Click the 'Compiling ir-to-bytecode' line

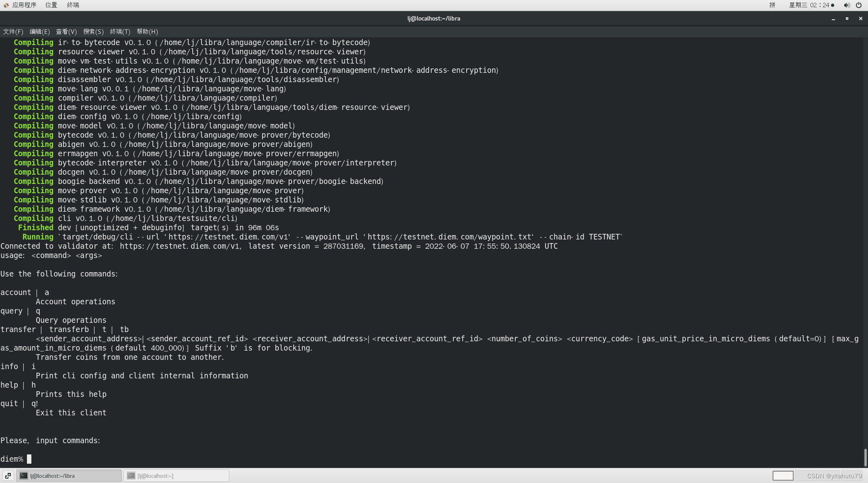click(x=192, y=42)
